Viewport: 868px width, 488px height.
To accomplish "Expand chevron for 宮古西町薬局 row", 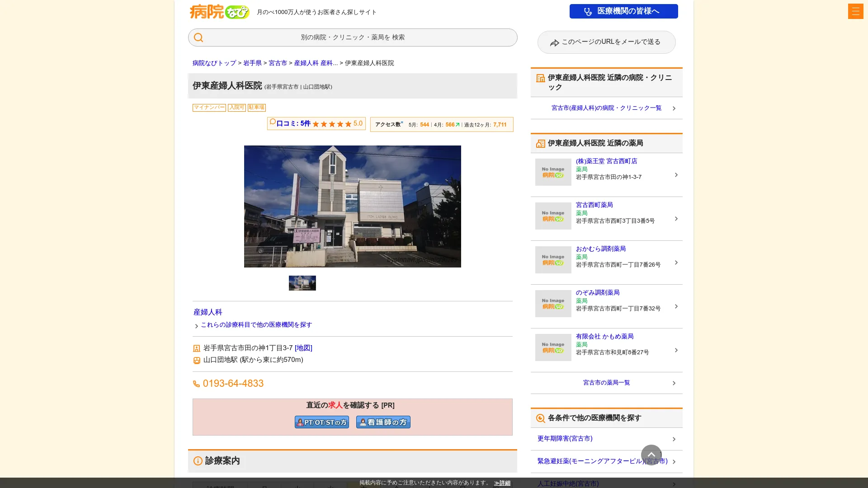I will coord(676,219).
